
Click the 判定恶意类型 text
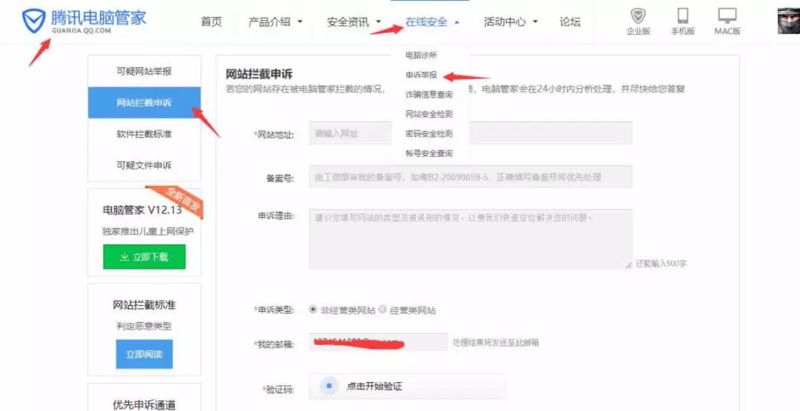coord(144,326)
